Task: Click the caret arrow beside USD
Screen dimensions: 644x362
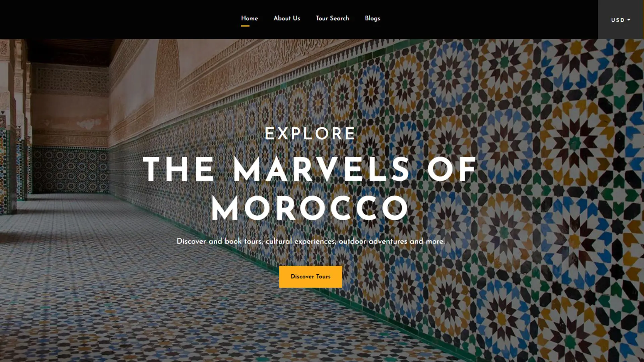Action: [x=629, y=20]
